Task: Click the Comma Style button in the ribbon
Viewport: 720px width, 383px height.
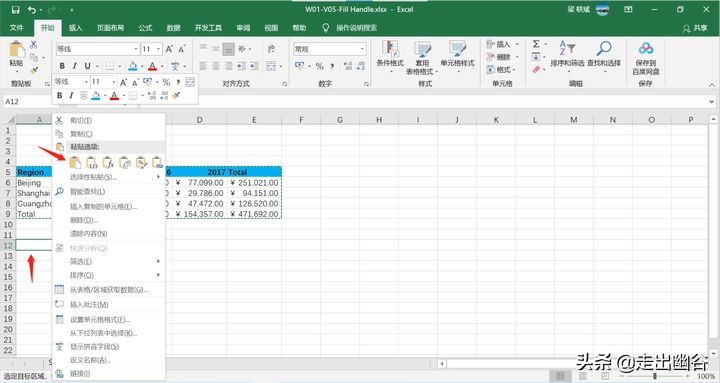Action: point(332,66)
